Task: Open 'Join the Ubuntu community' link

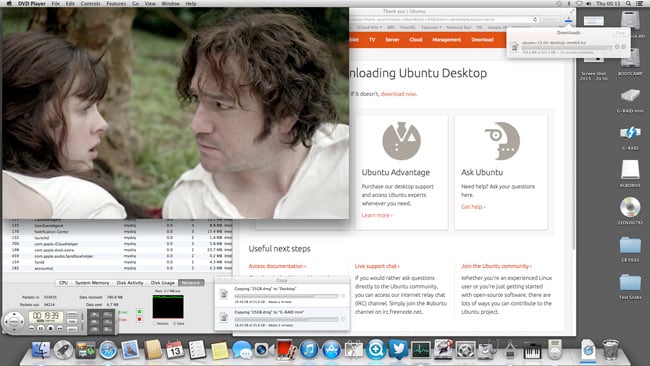Action: 496,266
